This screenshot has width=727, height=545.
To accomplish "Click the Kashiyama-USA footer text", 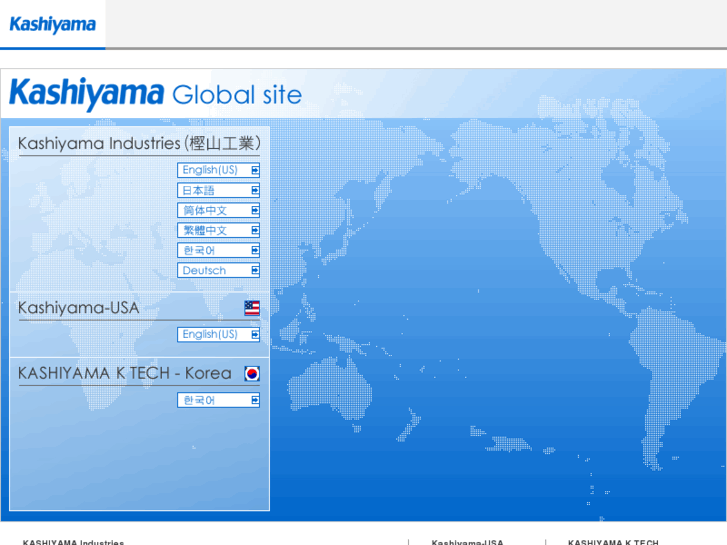I will point(467,542).
